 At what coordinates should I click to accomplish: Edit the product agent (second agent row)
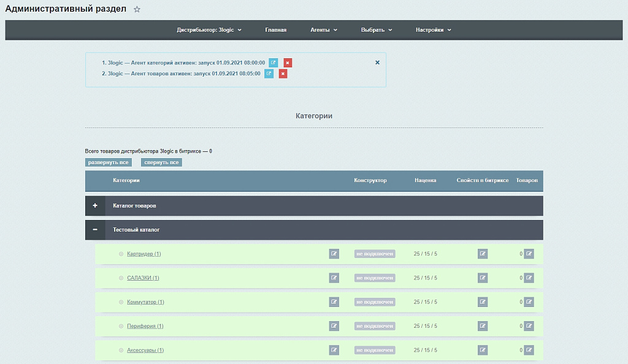pyautogui.click(x=269, y=74)
